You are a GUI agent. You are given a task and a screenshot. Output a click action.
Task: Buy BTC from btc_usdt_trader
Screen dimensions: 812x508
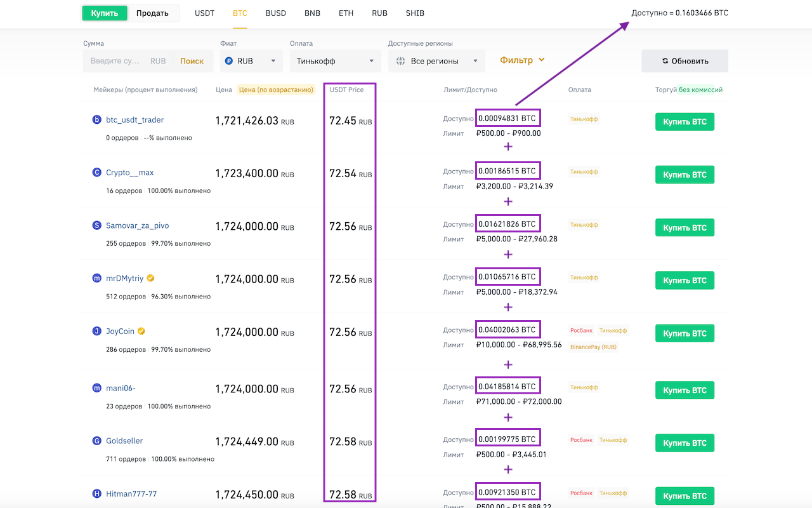[684, 122]
